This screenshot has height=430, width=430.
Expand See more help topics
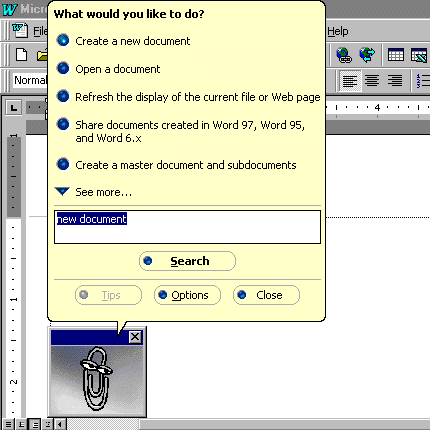click(93, 192)
